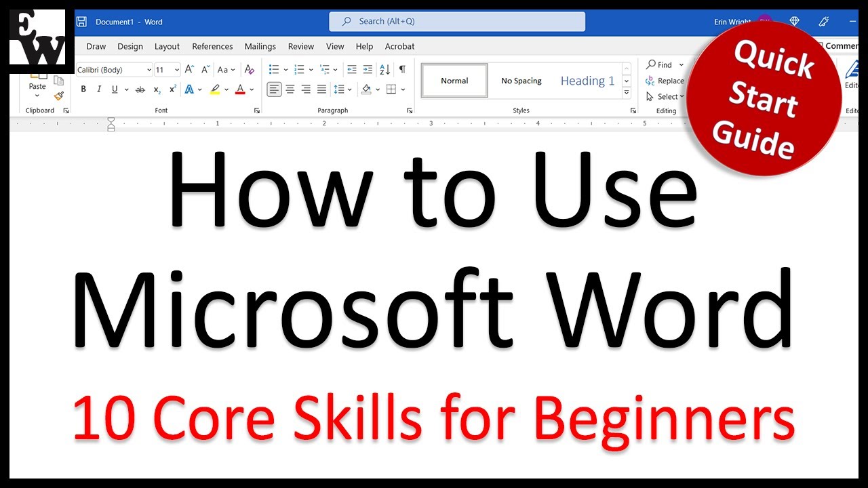Apply the No Spacing style
The image size is (868, 488).
(521, 81)
